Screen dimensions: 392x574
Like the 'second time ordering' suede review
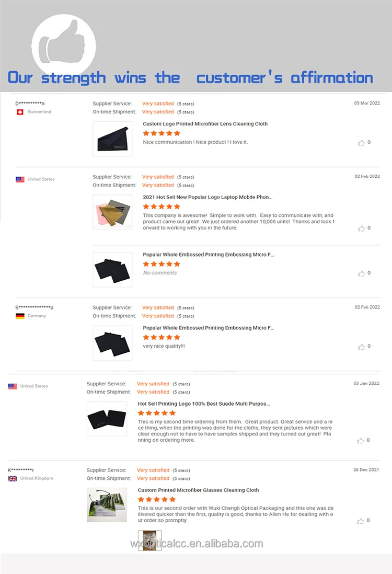pyautogui.click(x=361, y=440)
